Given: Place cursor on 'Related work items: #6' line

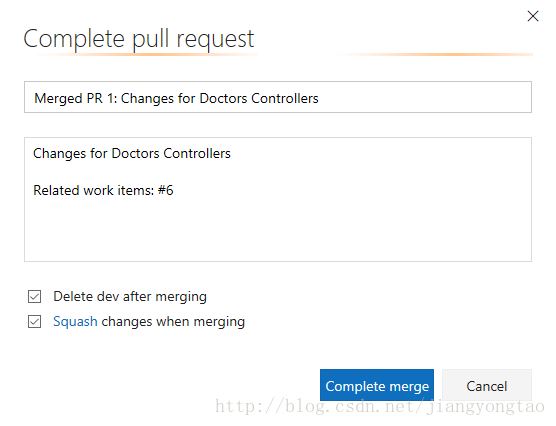Looking at the screenshot, I should pos(103,190).
